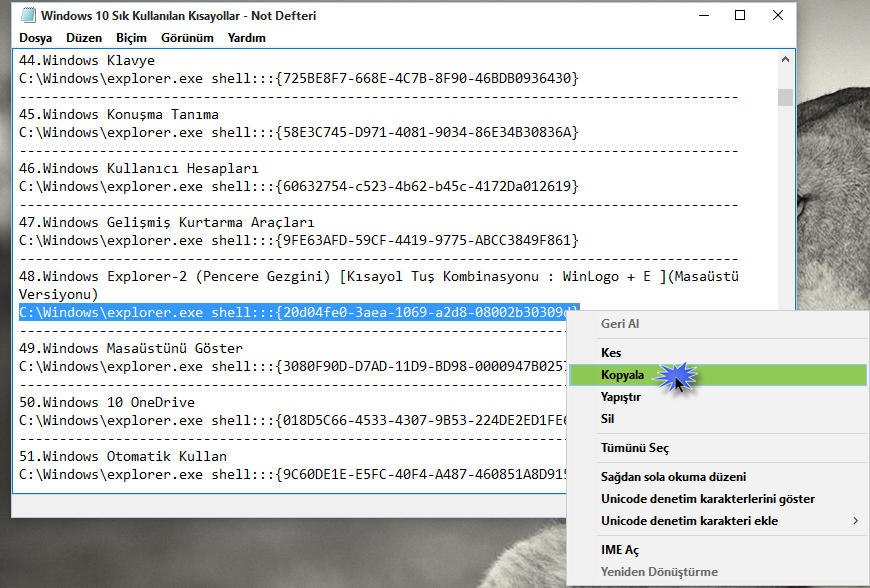
Task: Click the shell path ending in 46BDB0936430}
Action: [299, 78]
